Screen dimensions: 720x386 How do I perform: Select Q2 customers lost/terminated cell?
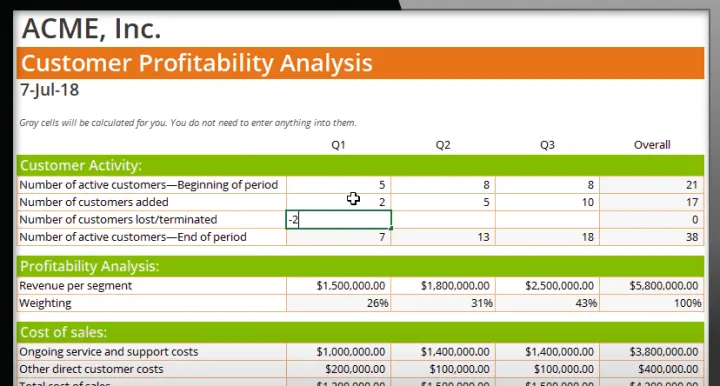click(443, 220)
